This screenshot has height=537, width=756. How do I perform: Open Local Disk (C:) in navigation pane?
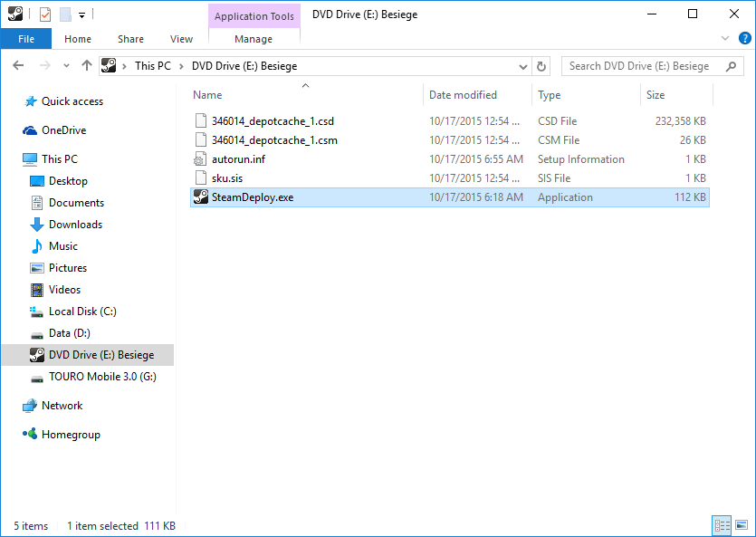point(82,312)
